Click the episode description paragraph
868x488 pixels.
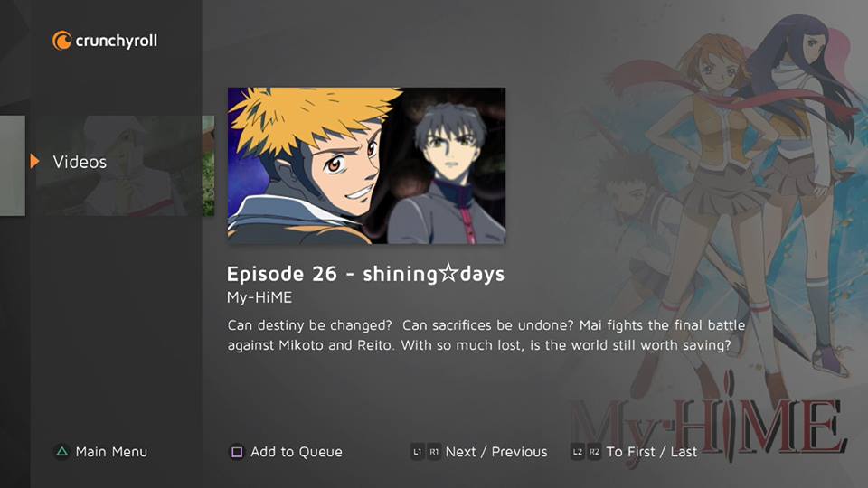pyautogui.click(x=486, y=335)
